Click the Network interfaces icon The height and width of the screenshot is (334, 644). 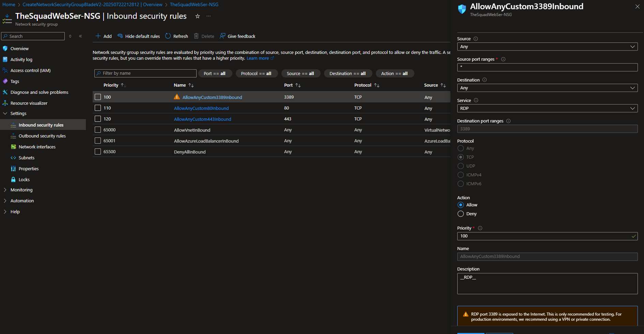click(x=13, y=147)
